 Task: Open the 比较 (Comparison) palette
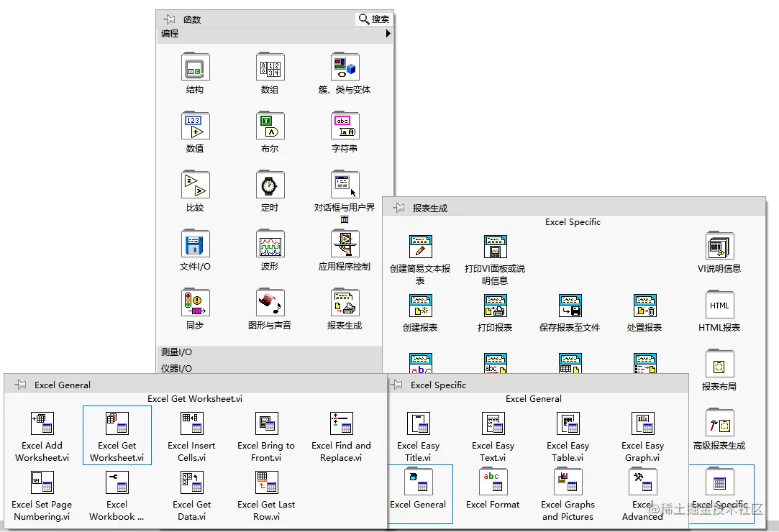point(195,185)
